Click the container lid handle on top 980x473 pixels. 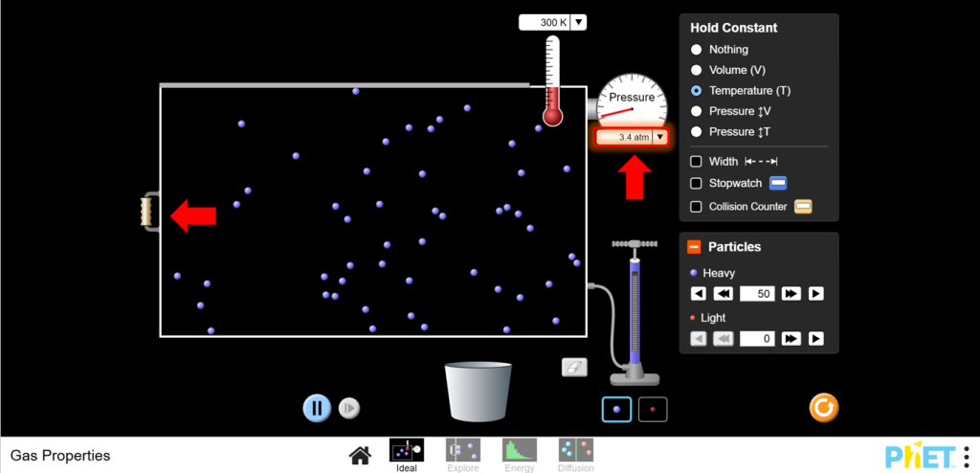pos(345,84)
